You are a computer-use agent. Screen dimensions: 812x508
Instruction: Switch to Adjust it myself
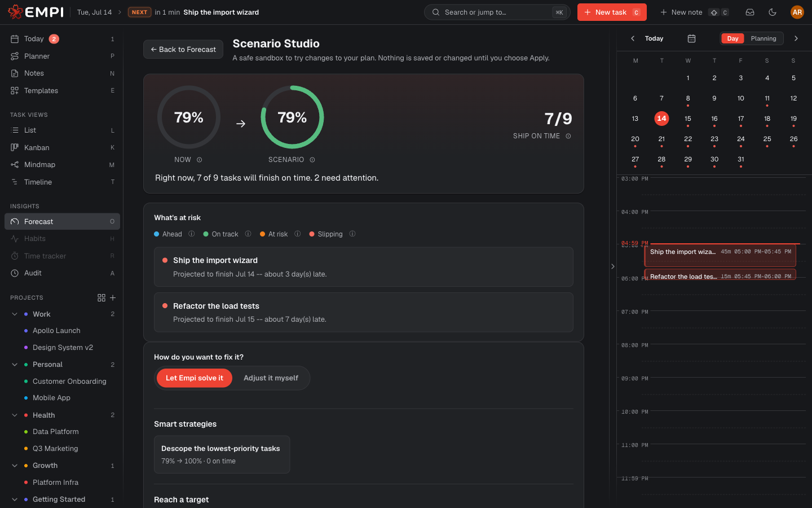[271, 378]
